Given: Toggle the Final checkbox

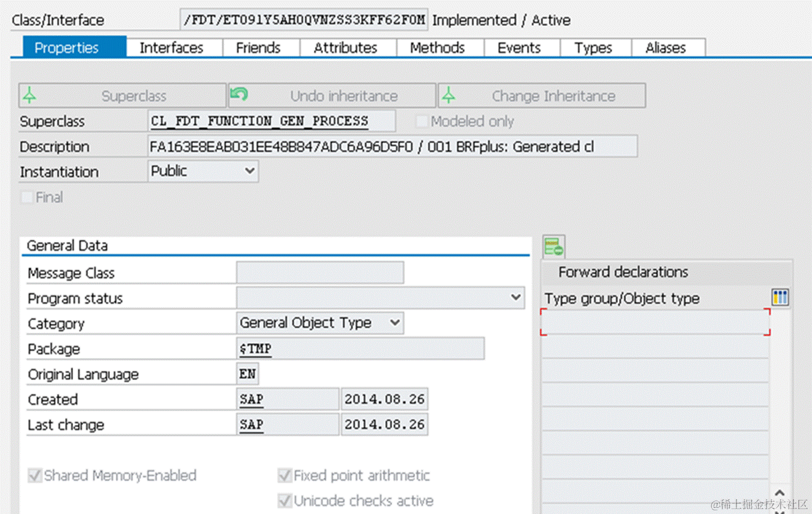Looking at the screenshot, I should coord(26,197).
